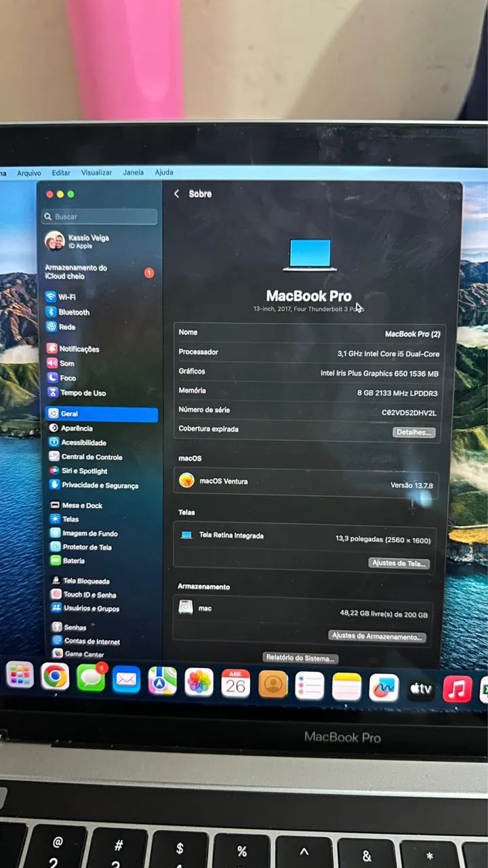Open the Janela menu
488x868 pixels.
point(133,172)
